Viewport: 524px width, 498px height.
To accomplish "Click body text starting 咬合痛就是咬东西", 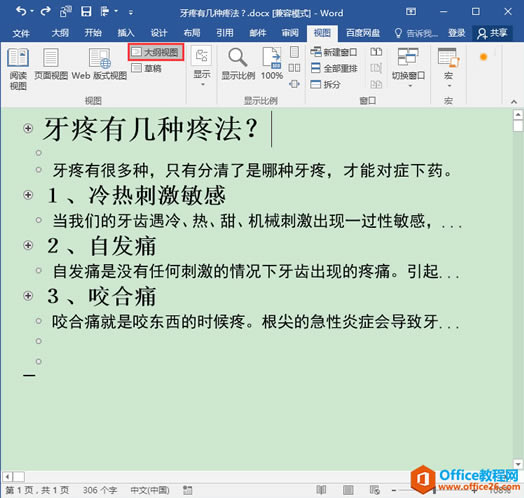I will click(255, 322).
